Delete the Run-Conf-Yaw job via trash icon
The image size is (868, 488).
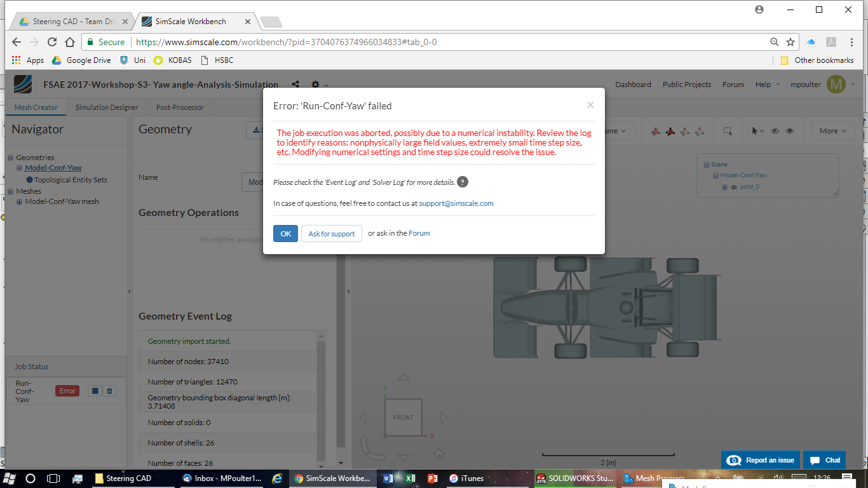pos(109,391)
